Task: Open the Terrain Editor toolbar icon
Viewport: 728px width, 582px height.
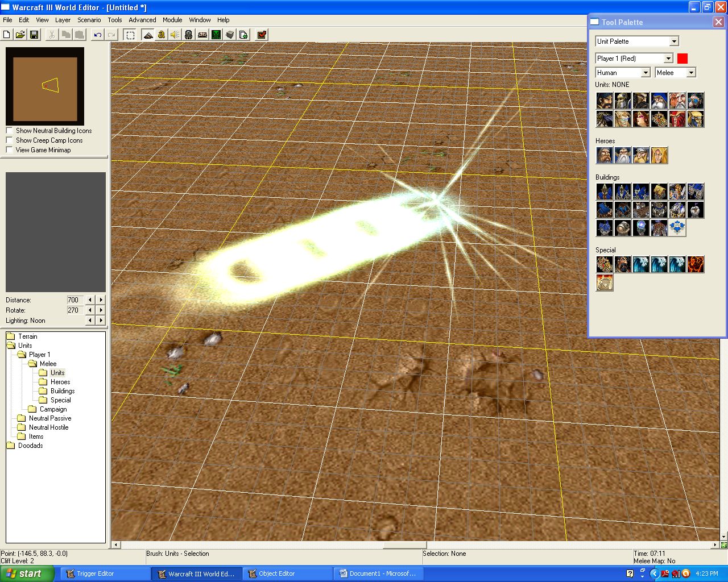Action: [x=148, y=35]
